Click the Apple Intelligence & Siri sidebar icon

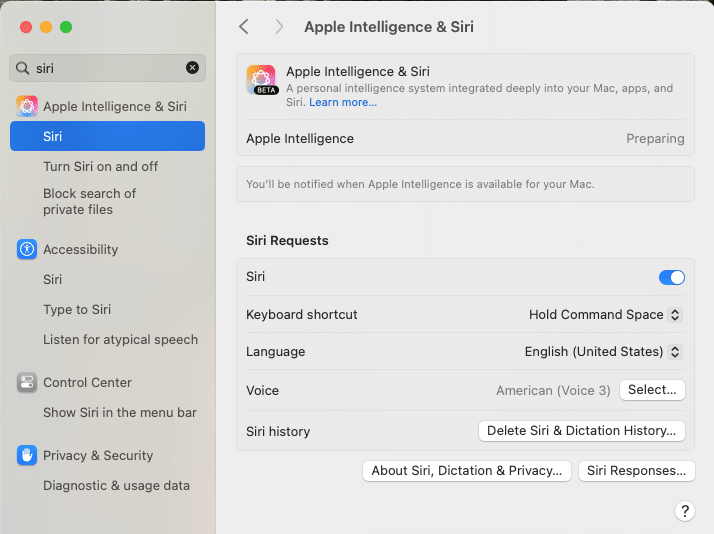(x=27, y=107)
